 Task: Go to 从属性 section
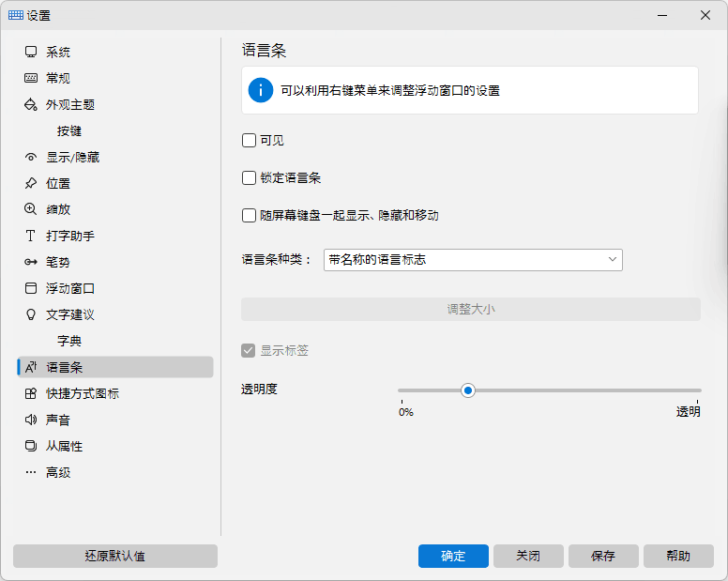tap(115, 447)
